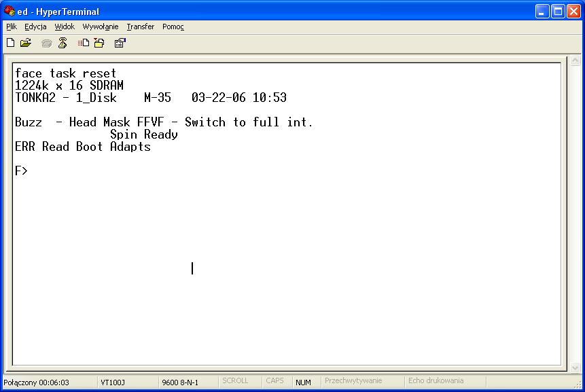
Task: Open the Wywołanie menu
Action: pyautogui.click(x=101, y=26)
